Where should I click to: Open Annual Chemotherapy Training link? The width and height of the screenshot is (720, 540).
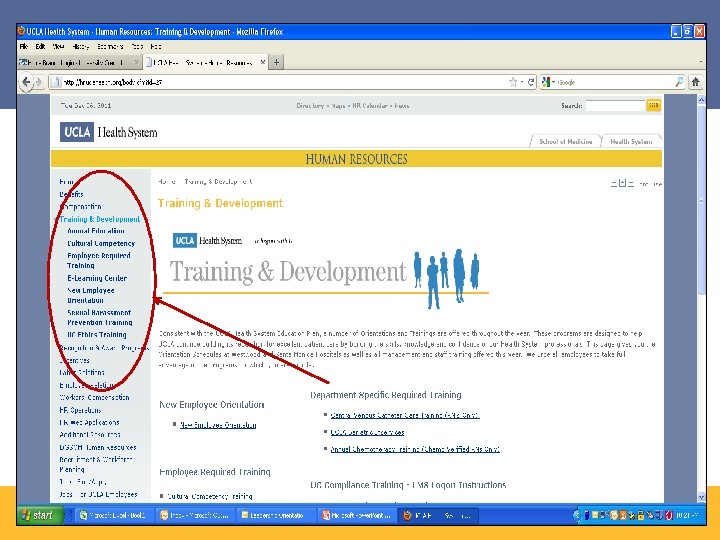tap(415, 449)
